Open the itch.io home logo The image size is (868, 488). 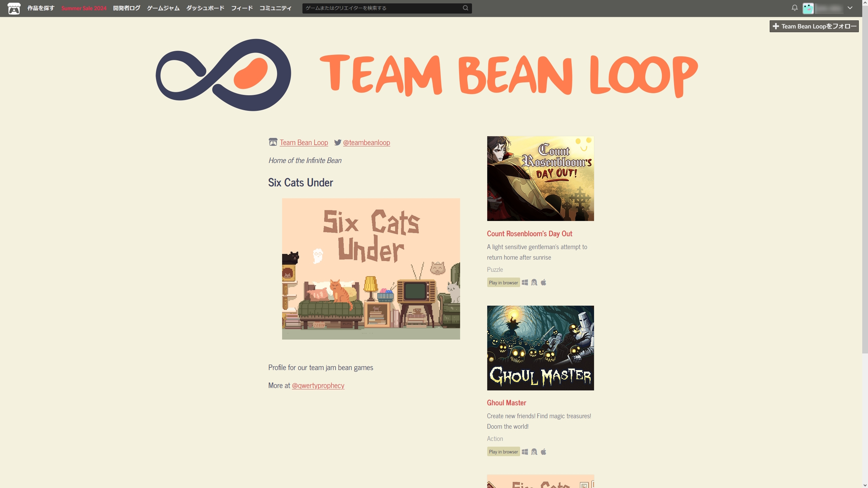point(14,8)
